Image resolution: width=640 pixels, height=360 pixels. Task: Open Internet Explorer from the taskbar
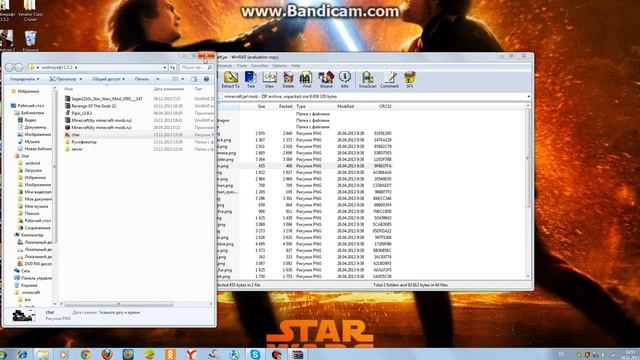22,354
